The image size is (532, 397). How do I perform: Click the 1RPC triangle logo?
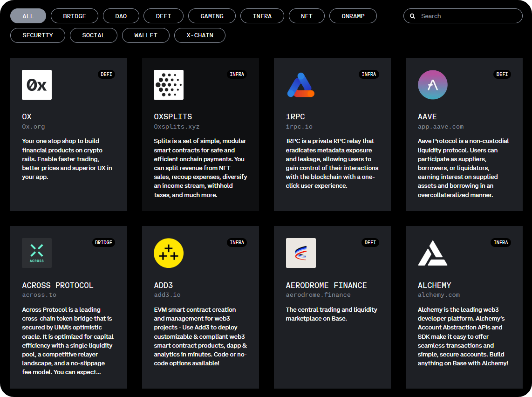click(300, 85)
